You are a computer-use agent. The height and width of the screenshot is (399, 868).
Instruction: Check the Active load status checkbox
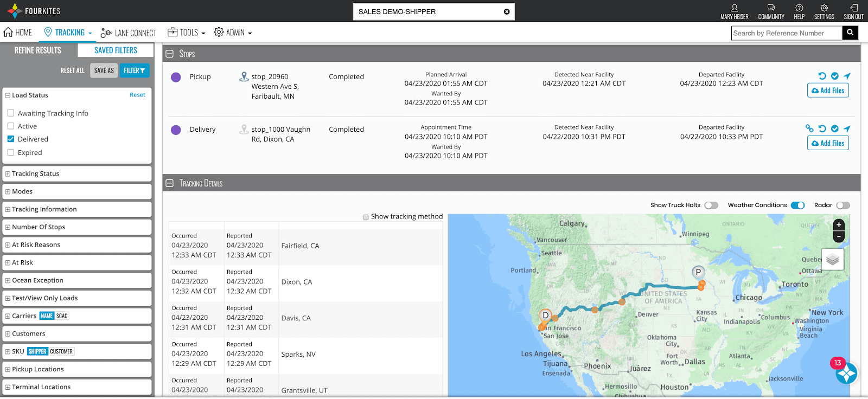pyautogui.click(x=11, y=126)
